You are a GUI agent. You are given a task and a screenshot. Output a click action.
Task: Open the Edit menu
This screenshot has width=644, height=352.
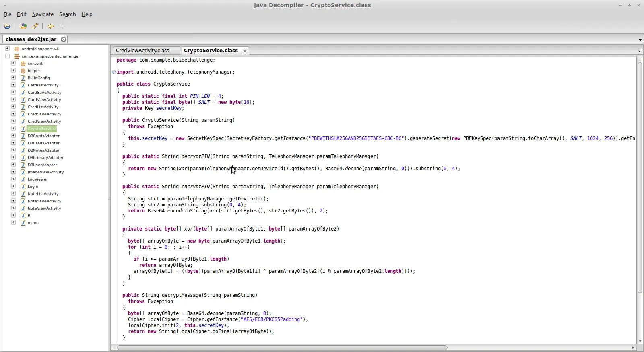(x=21, y=14)
